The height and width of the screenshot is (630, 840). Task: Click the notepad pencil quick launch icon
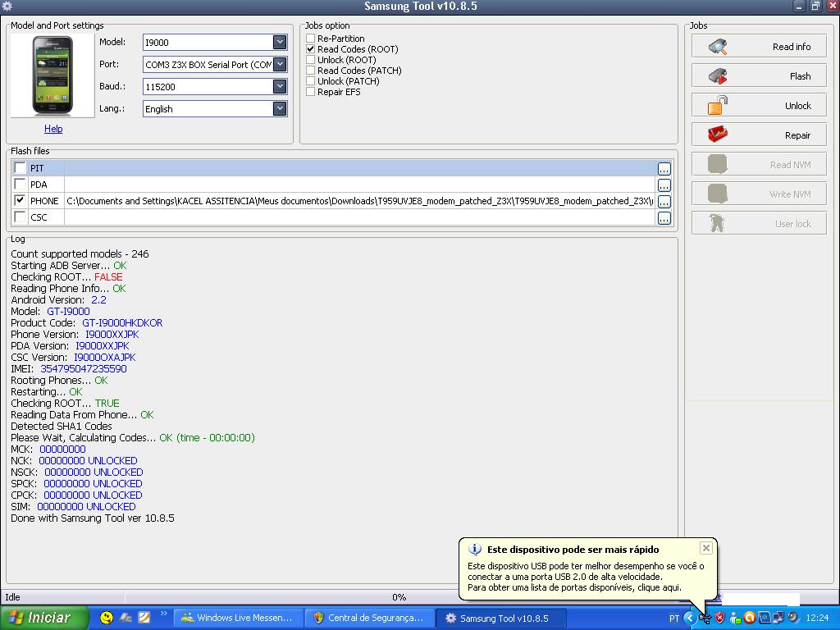[144, 618]
